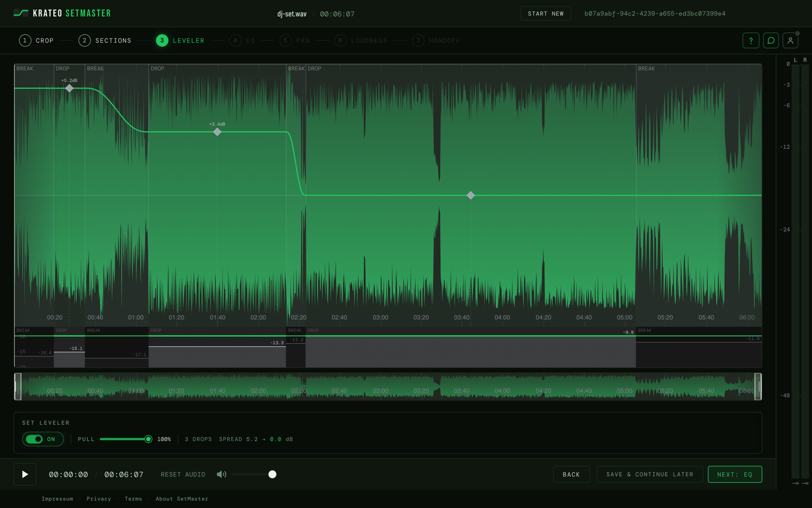Jump to step 7 Handoff
The height and width of the screenshot is (508, 812).
(x=436, y=41)
